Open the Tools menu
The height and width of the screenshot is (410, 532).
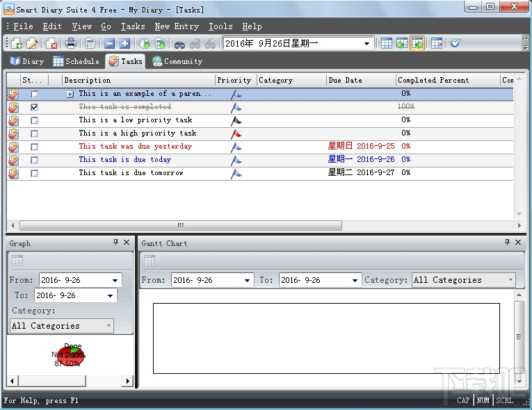click(220, 26)
